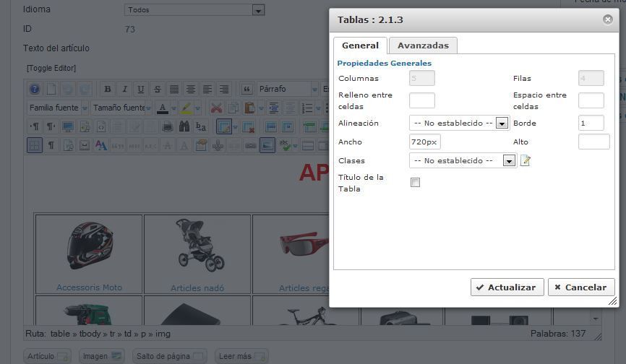Click the delete table icon

pyautogui.click(x=248, y=127)
